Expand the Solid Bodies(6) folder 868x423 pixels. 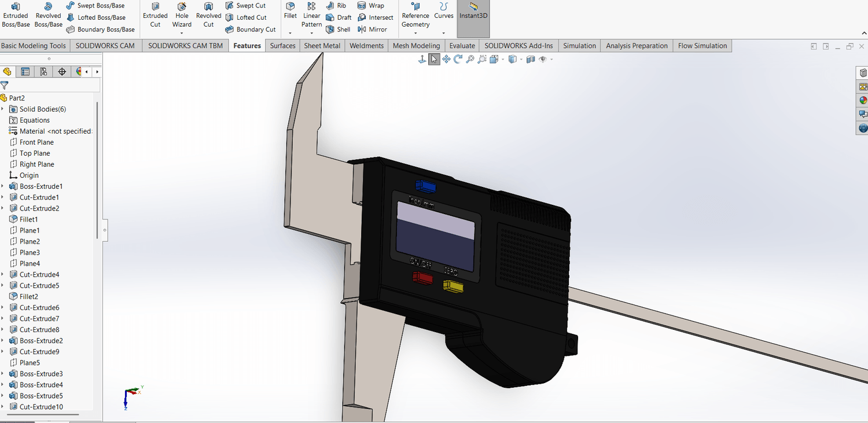[3, 109]
